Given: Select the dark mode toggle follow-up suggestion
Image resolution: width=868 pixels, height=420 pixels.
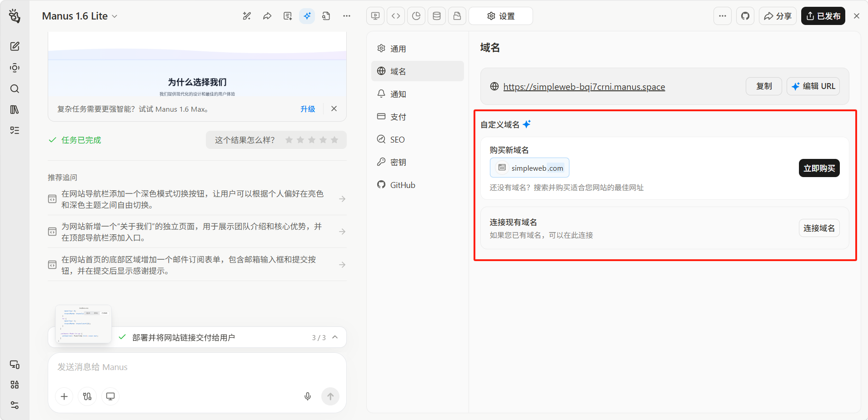Looking at the screenshot, I should point(197,199).
